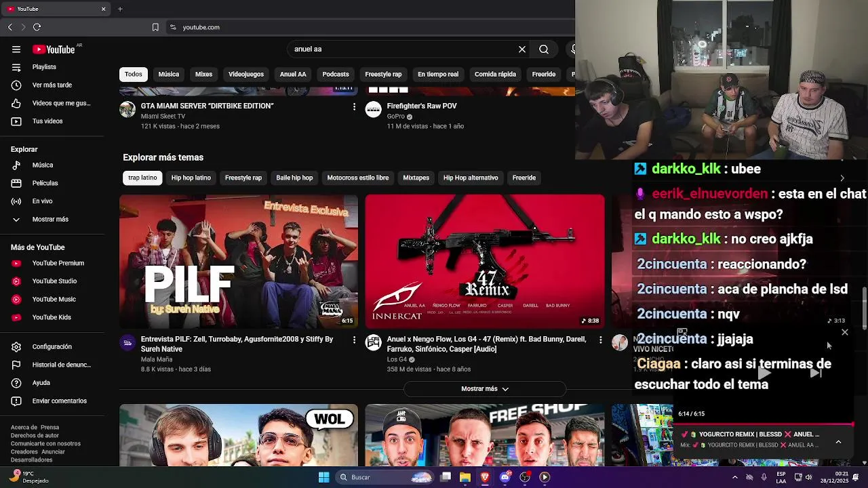Image resolution: width=868 pixels, height=488 pixels.
Task: Close the miniplayer
Action: click(x=845, y=332)
